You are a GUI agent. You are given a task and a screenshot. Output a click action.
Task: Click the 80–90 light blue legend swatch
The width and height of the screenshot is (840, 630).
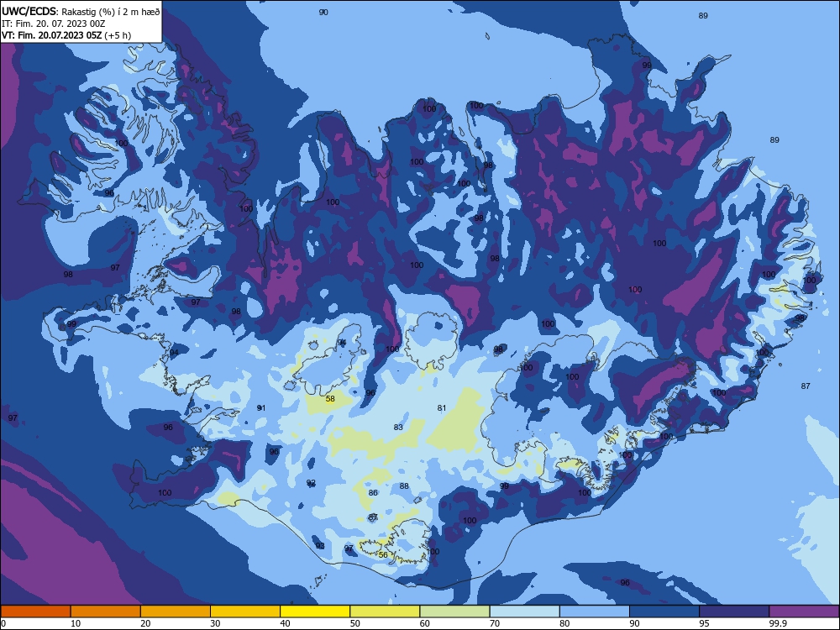[x=595, y=612]
